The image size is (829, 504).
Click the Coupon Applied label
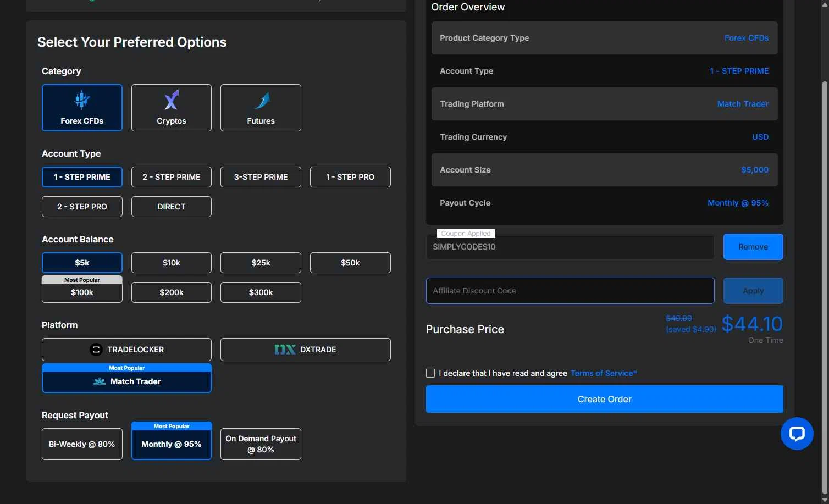point(466,234)
